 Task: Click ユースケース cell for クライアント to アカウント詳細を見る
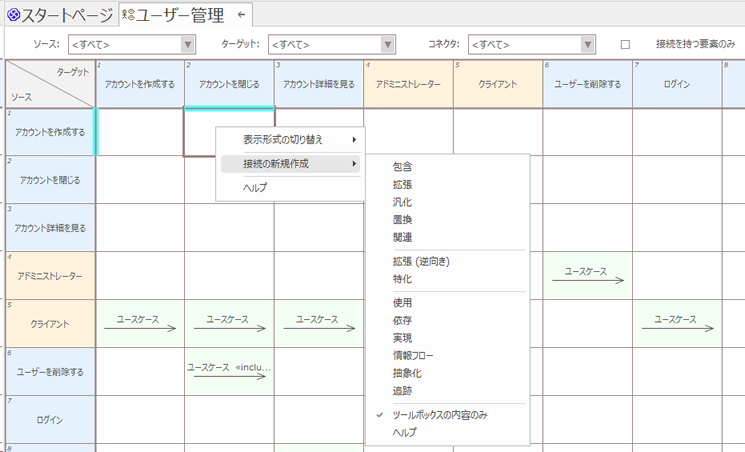(319, 324)
